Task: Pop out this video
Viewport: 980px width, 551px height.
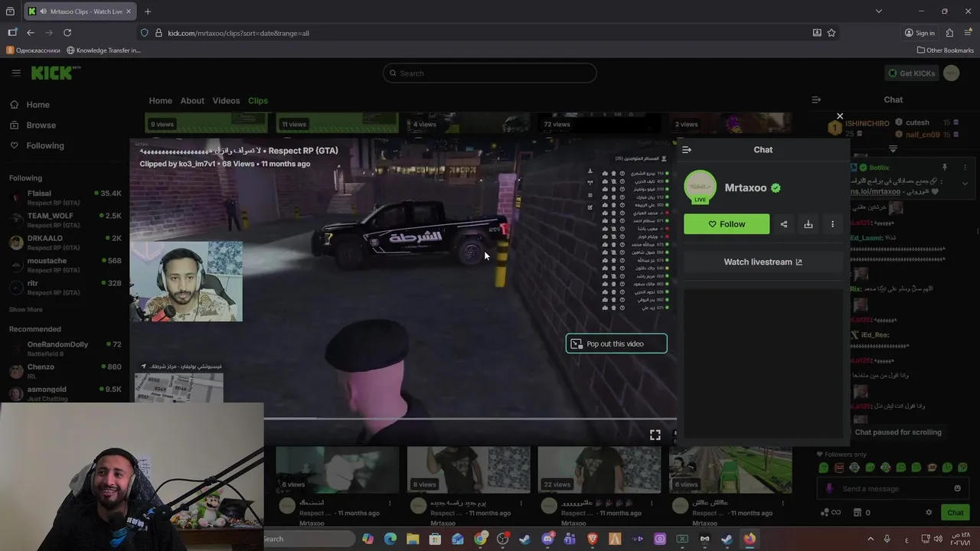Action: click(x=616, y=344)
